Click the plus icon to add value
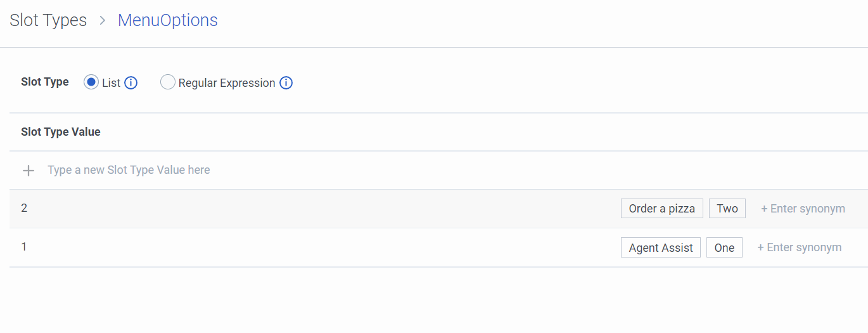 pyautogui.click(x=29, y=171)
